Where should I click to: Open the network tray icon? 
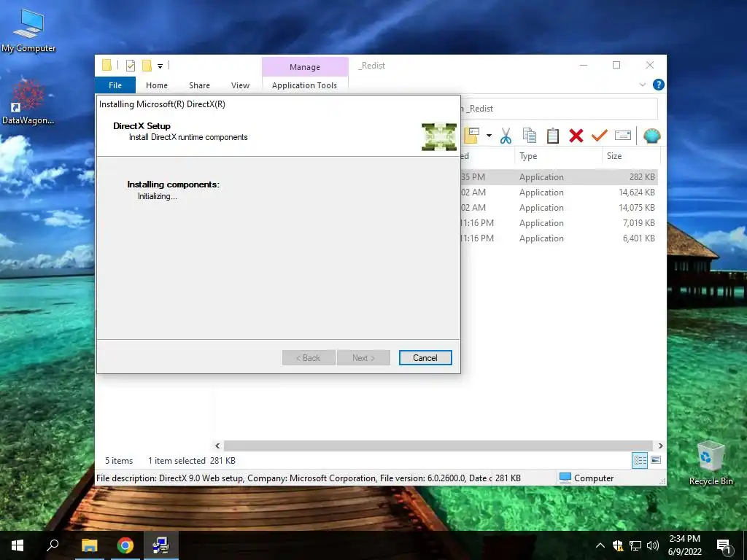(635, 545)
